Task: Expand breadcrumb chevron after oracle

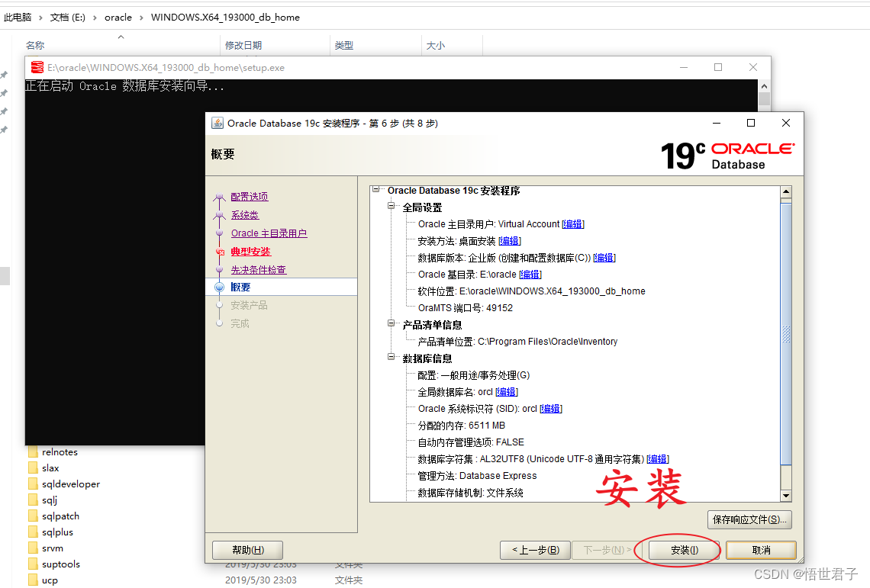Action: (141, 18)
